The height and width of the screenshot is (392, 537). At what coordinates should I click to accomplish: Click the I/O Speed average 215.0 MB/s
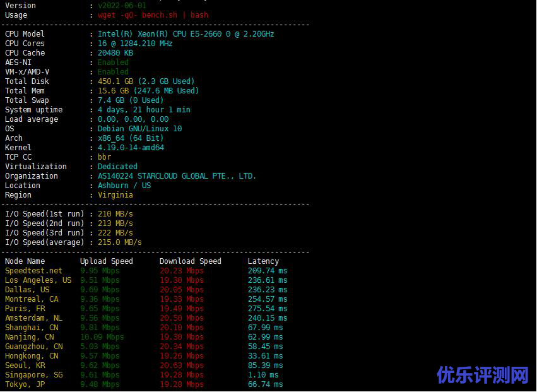(x=119, y=242)
